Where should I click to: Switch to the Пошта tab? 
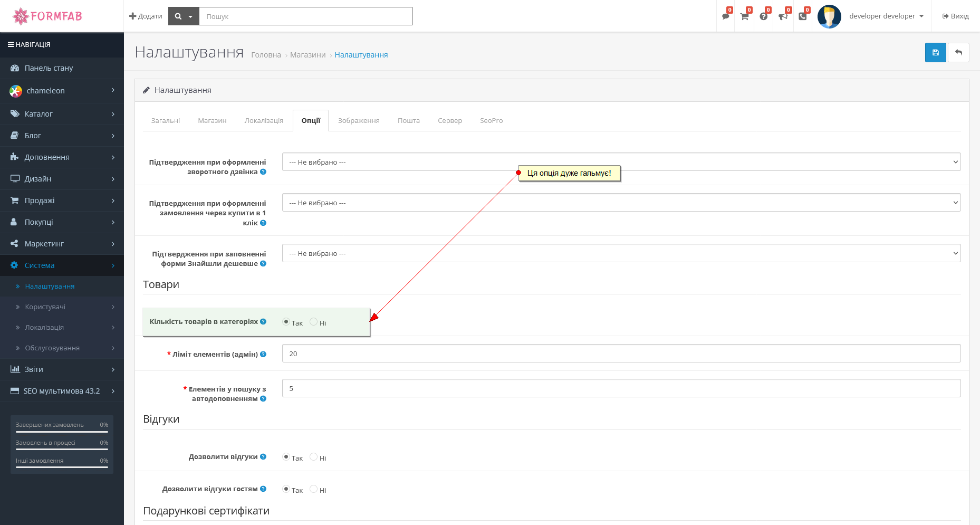point(409,121)
